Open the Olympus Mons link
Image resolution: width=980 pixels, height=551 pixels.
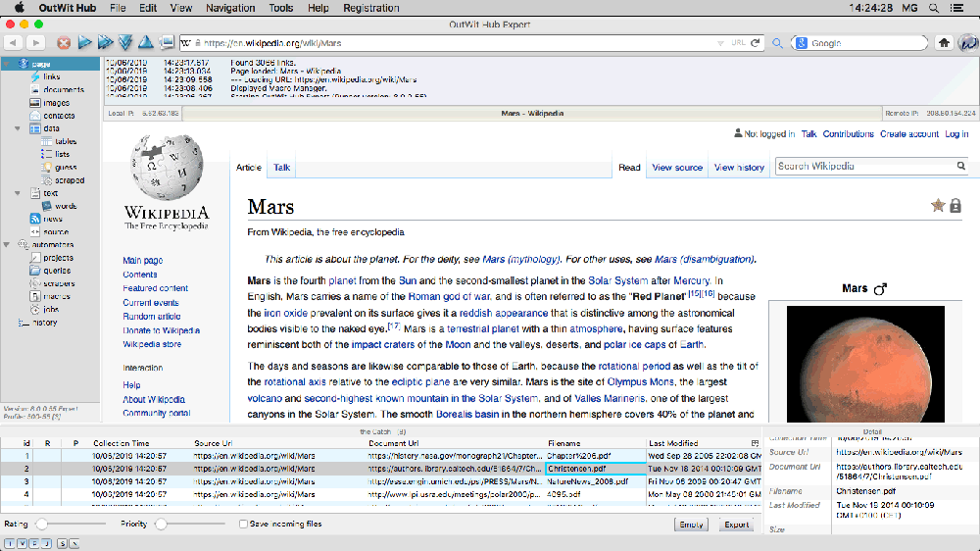point(641,382)
